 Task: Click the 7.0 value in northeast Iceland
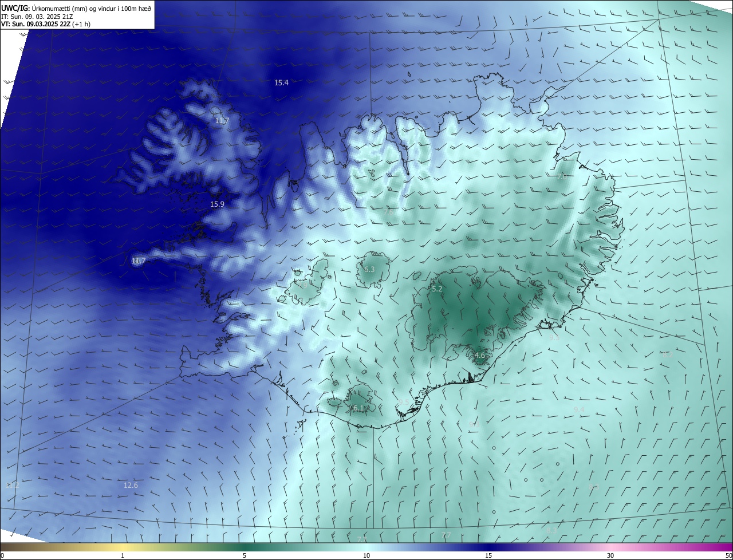pos(562,177)
